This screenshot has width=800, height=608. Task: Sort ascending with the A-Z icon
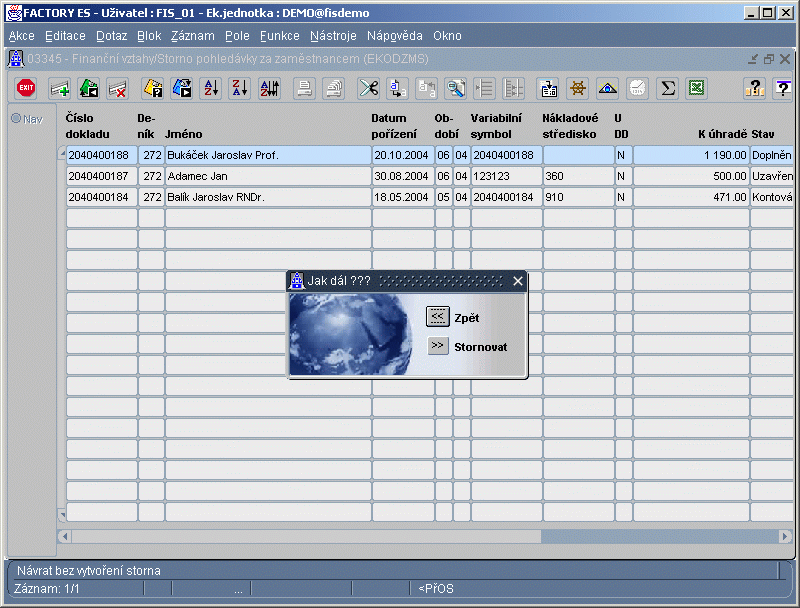(x=211, y=88)
